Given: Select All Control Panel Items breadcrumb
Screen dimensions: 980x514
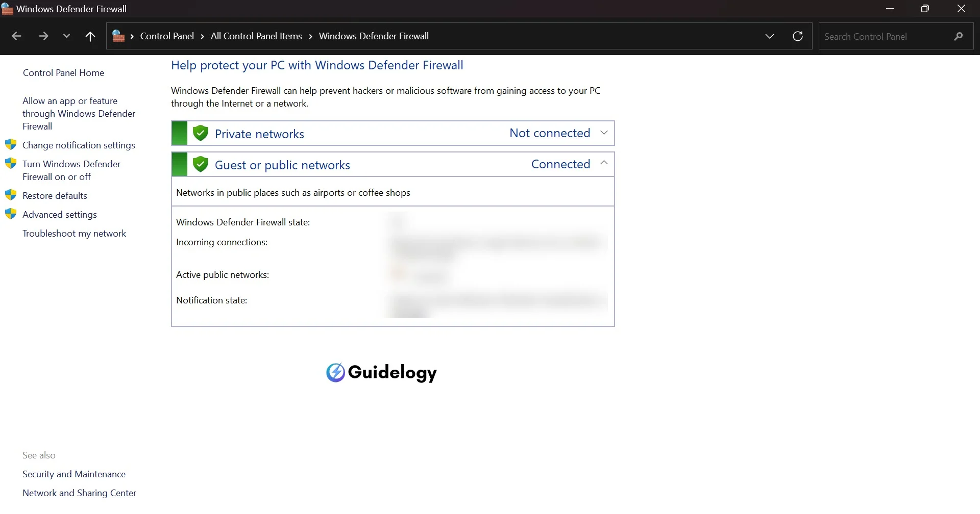Looking at the screenshot, I should 256,36.
